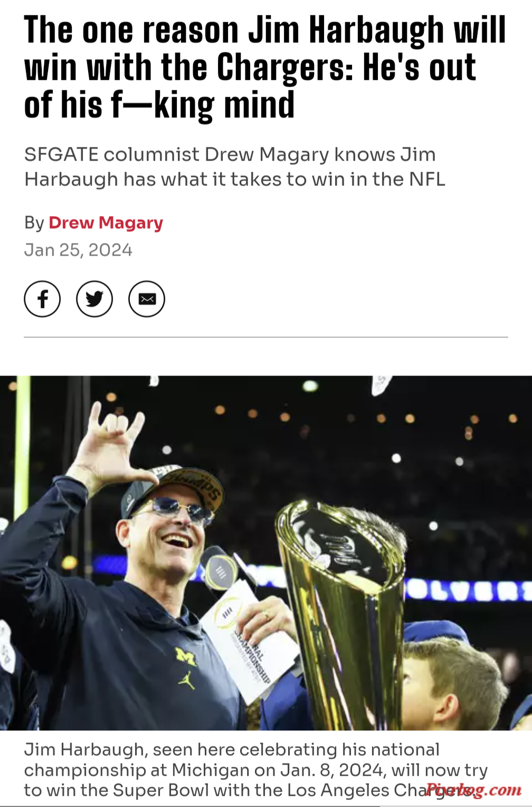Image resolution: width=532 pixels, height=807 pixels.
Task: Click the Jim Harbaugh article headline
Action: (265, 67)
